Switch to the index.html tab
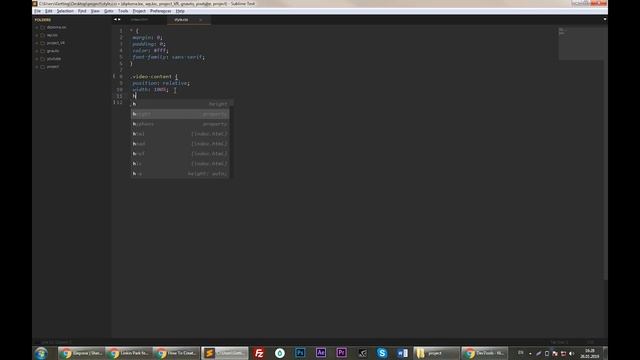Screen dimensions: 640x360 140,20
